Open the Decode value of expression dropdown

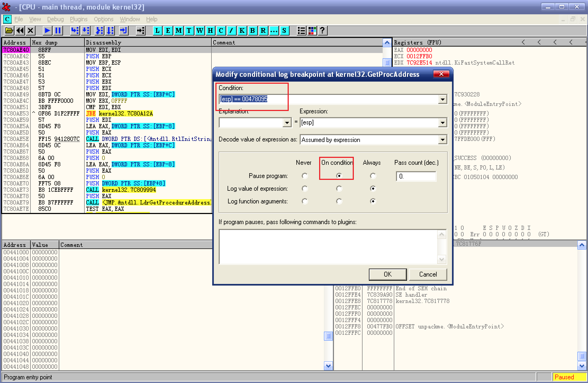[442, 140]
